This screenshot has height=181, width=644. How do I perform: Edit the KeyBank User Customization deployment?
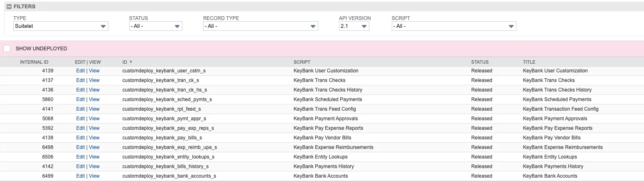click(80, 71)
